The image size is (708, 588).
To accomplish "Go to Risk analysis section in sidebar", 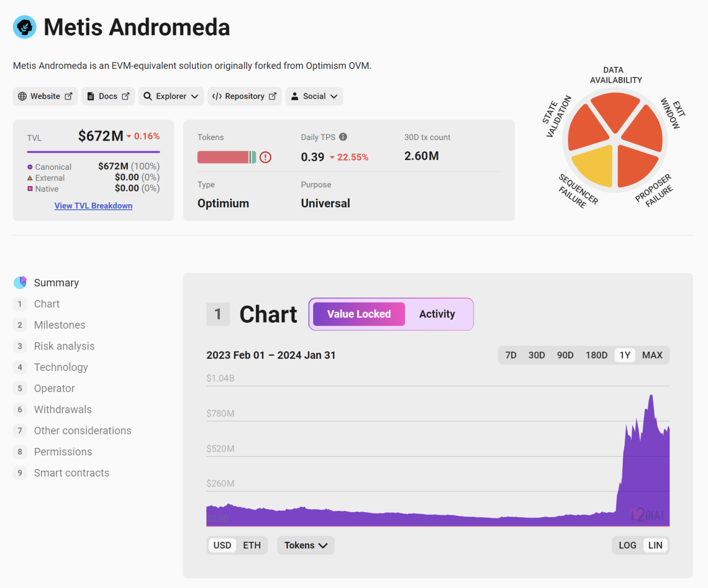I will pyautogui.click(x=64, y=346).
